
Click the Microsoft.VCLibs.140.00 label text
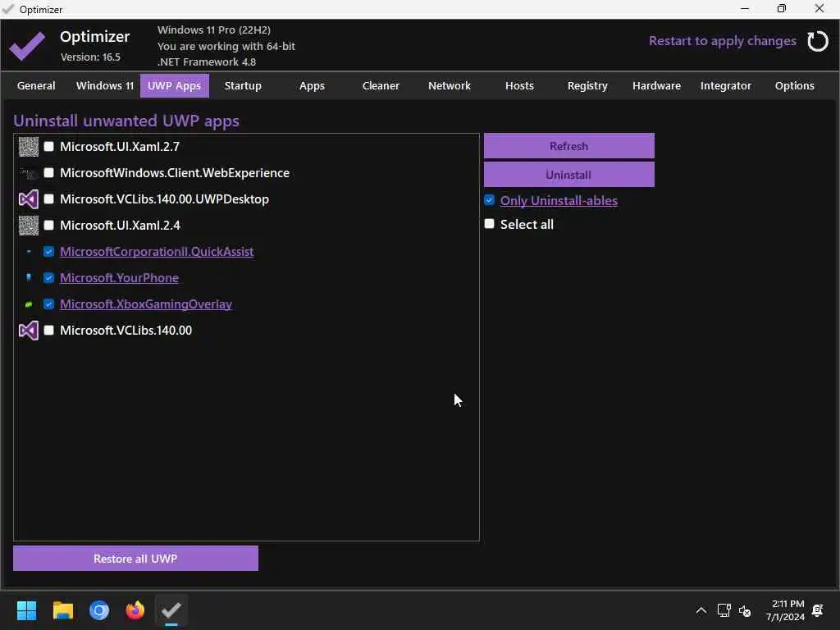[x=126, y=330]
